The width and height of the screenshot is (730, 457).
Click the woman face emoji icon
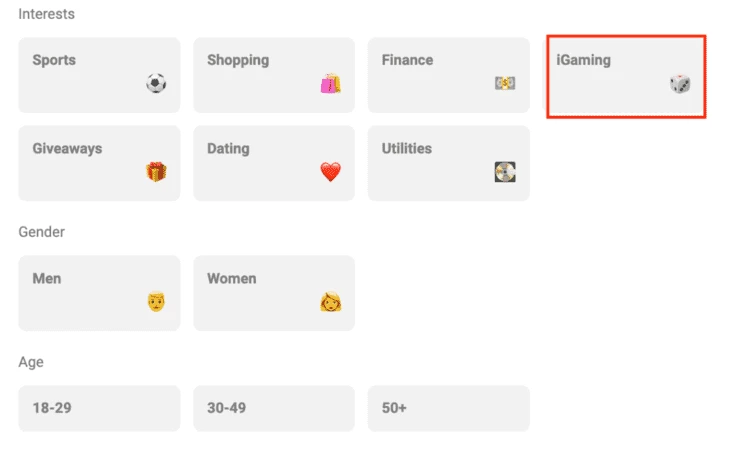point(331,302)
